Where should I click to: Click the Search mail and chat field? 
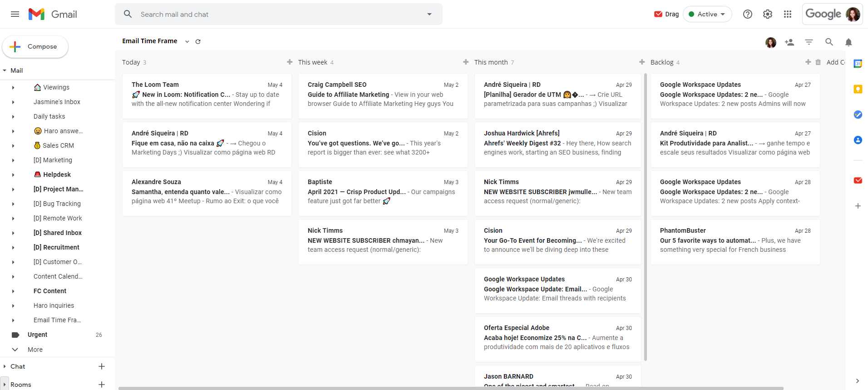click(279, 14)
